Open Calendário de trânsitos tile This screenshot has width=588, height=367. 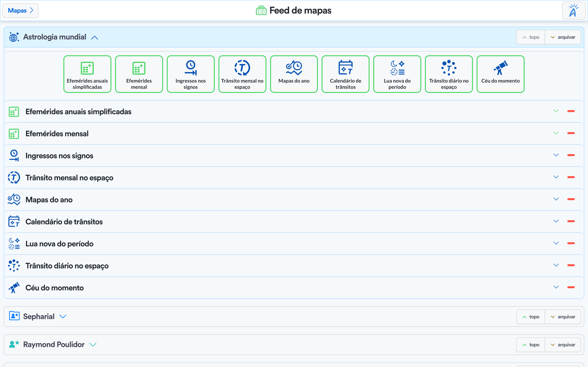(345, 74)
